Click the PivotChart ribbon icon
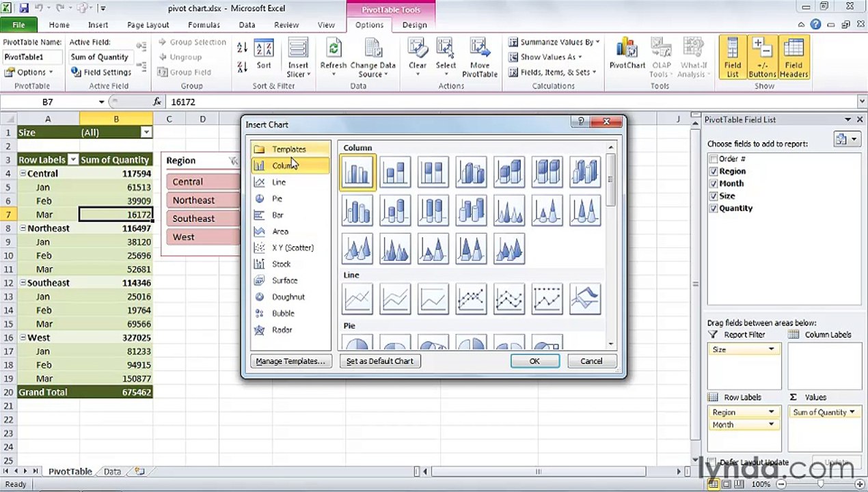Screen dimensions: 868x492 pos(627,55)
